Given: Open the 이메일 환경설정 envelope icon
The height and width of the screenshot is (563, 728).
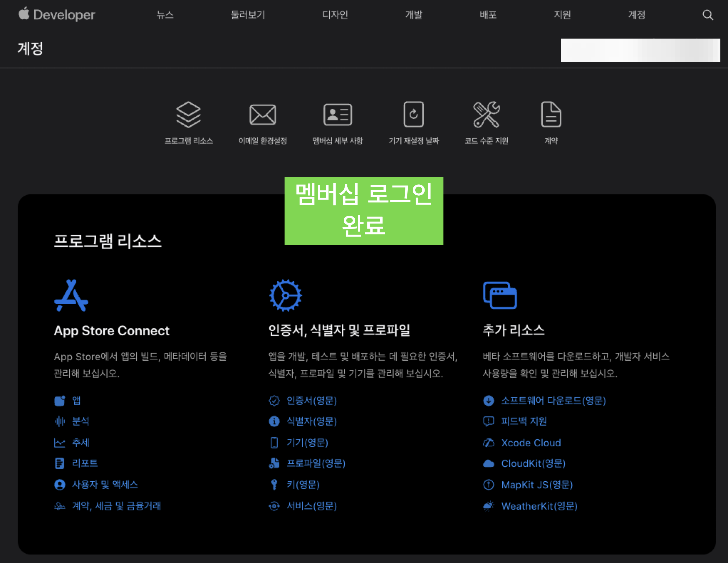Looking at the screenshot, I should [x=262, y=115].
